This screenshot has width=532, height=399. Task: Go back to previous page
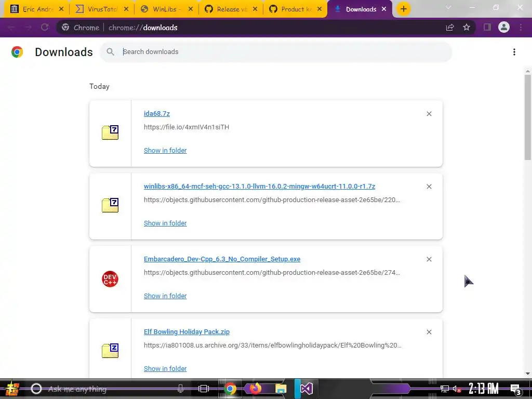tap(11, 28)
